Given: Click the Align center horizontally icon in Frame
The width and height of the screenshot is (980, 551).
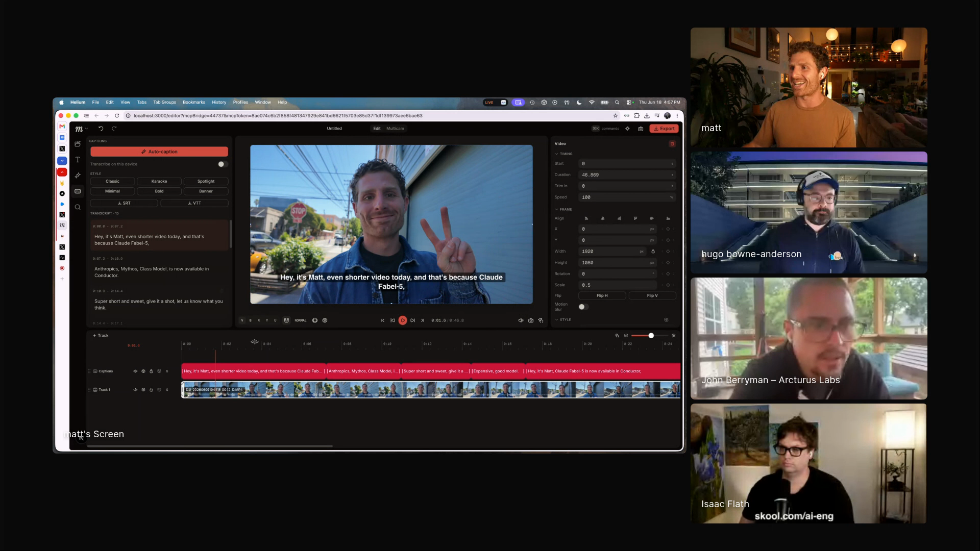Looking at the screenshot, I should coord(603,218).
